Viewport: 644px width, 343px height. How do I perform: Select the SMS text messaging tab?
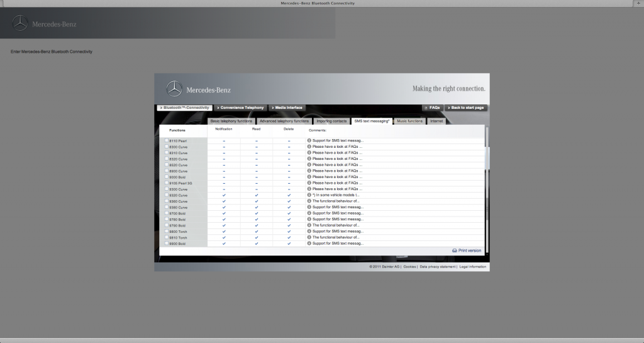pyautogui.click(x=372, y=121)
